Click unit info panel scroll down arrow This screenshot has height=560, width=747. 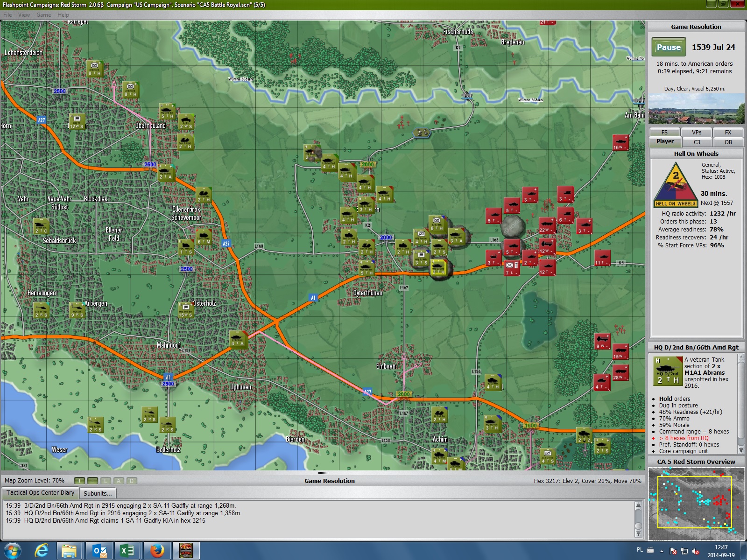[740, 450]
